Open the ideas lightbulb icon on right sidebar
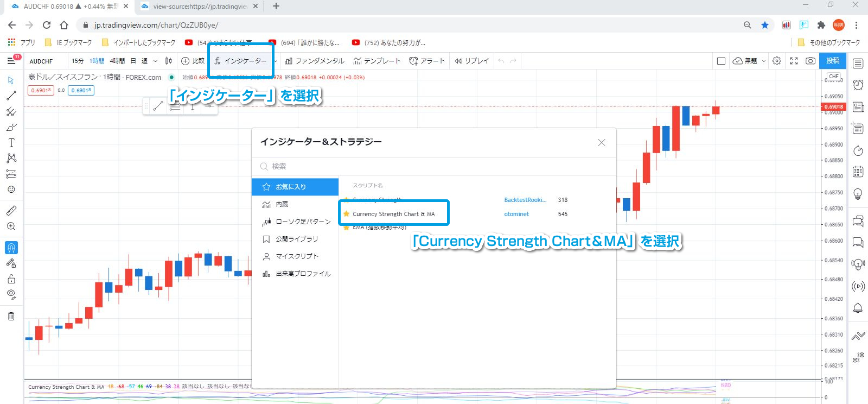The height and width of the screenshot is (404, 868). [x=858, y=194]
